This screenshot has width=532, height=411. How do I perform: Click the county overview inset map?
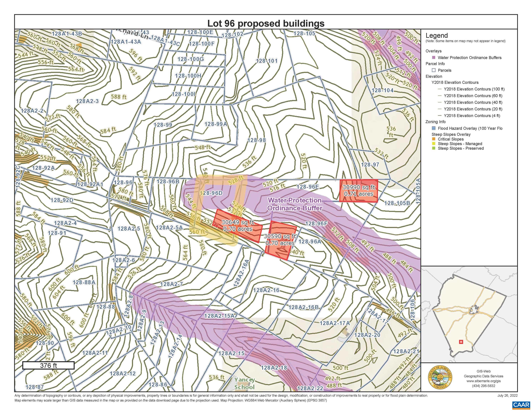tap(469, 314)
